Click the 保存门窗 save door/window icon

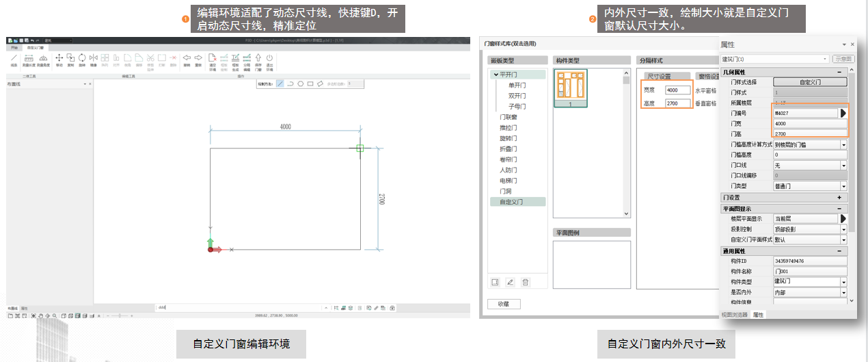coord(258,62)
